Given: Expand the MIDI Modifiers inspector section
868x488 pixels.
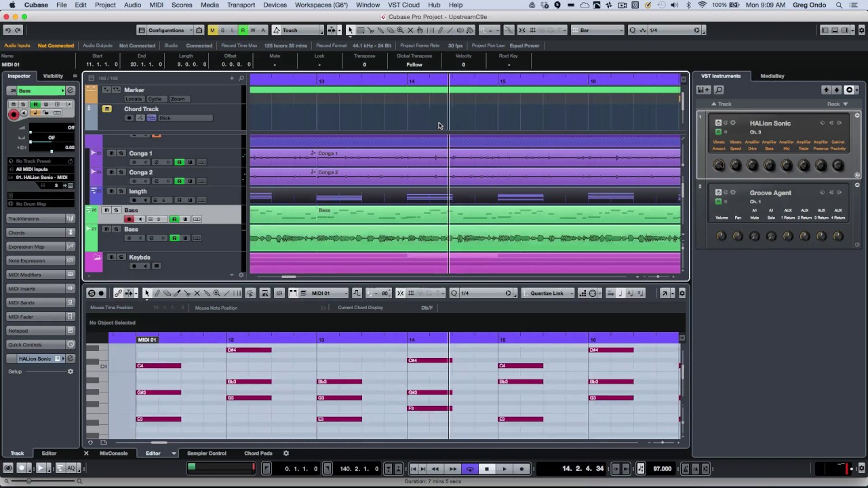Looking at the screenshot, I should (41, 274).
